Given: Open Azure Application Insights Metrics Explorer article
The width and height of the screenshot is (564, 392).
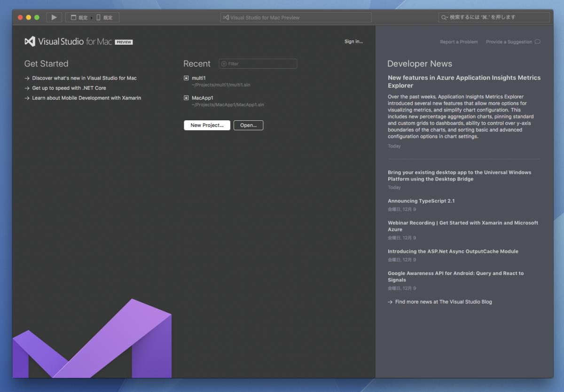Looking at the screenshot, I should pos(464,81).
